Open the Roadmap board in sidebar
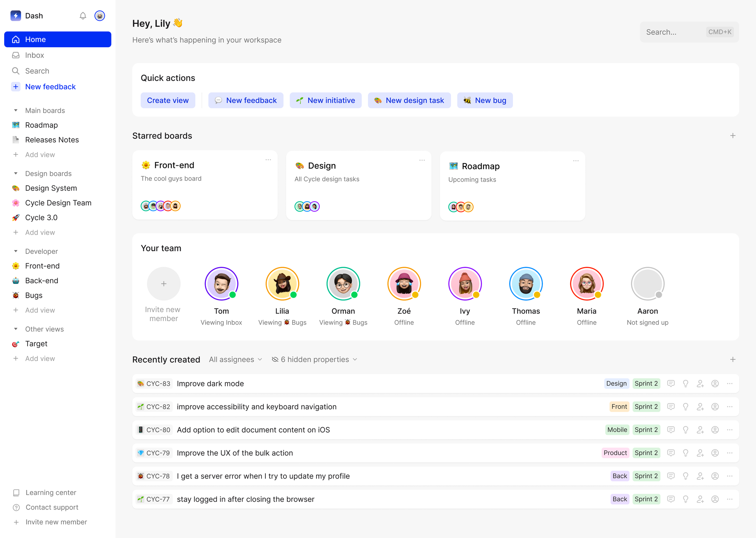The image size is (756, 538). point(41,125)
